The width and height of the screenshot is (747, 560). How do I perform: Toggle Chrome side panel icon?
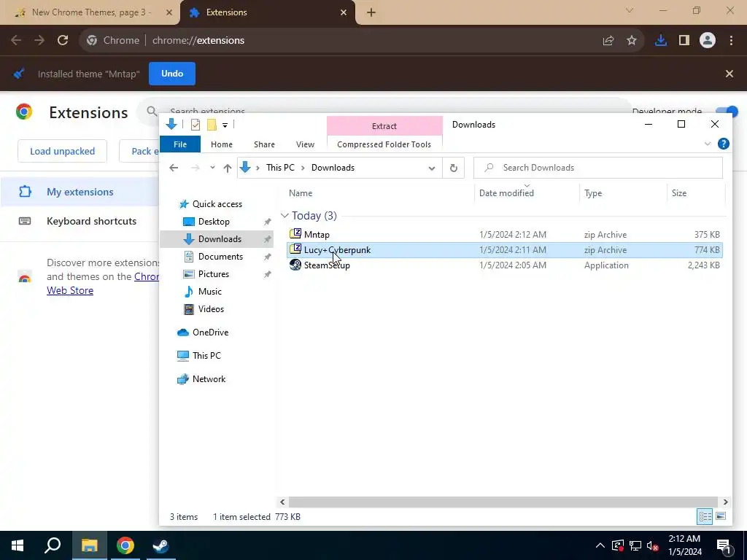(x=684, y=41)
